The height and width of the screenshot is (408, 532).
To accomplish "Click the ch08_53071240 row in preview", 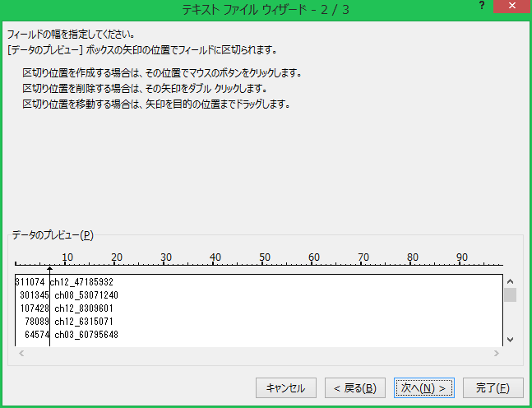I will [x=86, y=295].
